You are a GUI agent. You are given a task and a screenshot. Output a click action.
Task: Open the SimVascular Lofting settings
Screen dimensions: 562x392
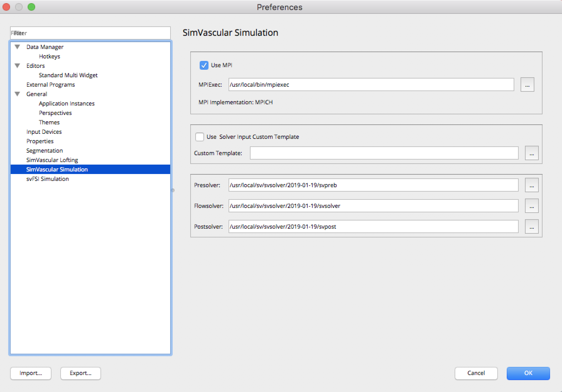52,160
